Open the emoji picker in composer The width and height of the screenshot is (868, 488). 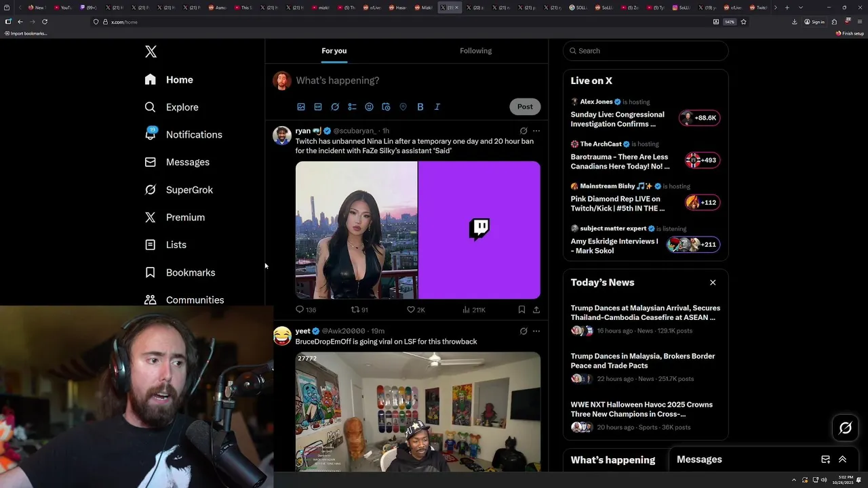coord(369,107)
